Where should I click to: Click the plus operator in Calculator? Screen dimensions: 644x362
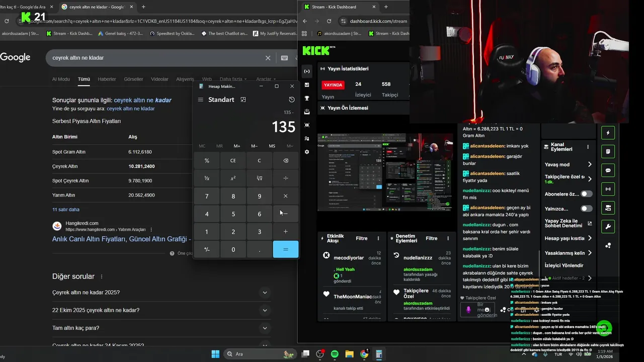tap(285, 232)
